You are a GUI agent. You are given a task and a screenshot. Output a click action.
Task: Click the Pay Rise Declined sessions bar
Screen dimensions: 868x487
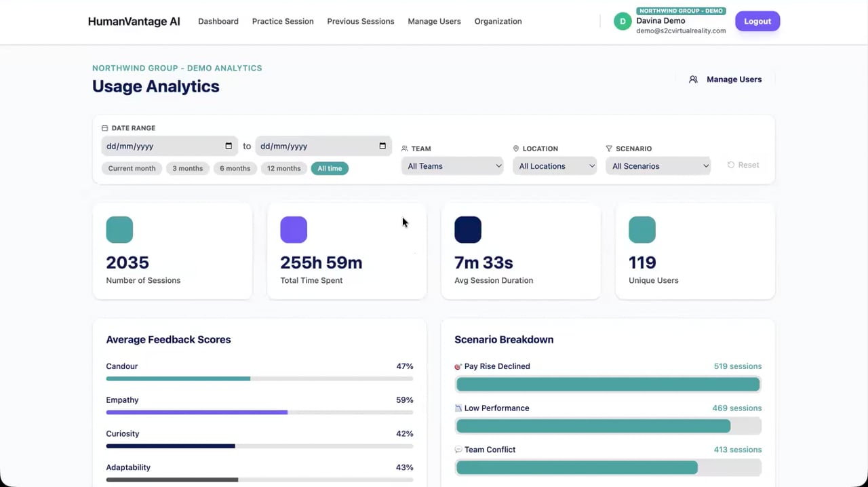(608, 385)
